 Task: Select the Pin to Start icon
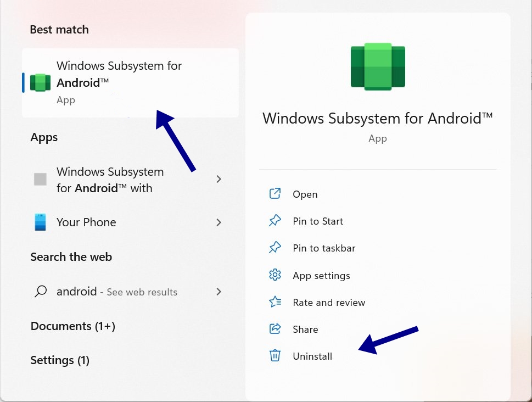275,221
